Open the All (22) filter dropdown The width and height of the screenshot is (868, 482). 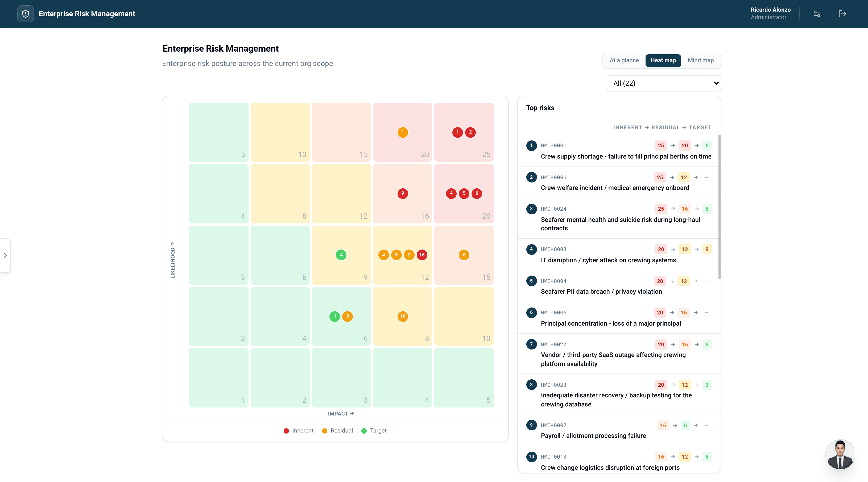pyautogui.click(x=663, y=83)
